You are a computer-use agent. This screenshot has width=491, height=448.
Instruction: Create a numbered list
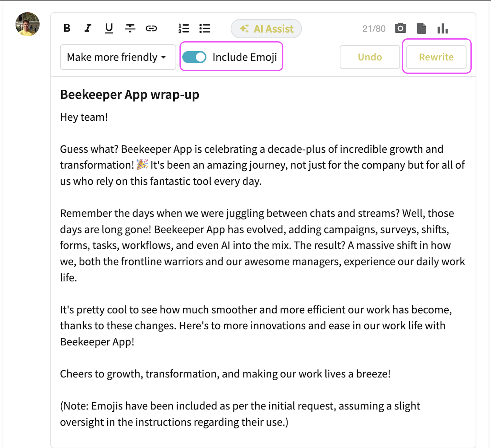[184, 28]
